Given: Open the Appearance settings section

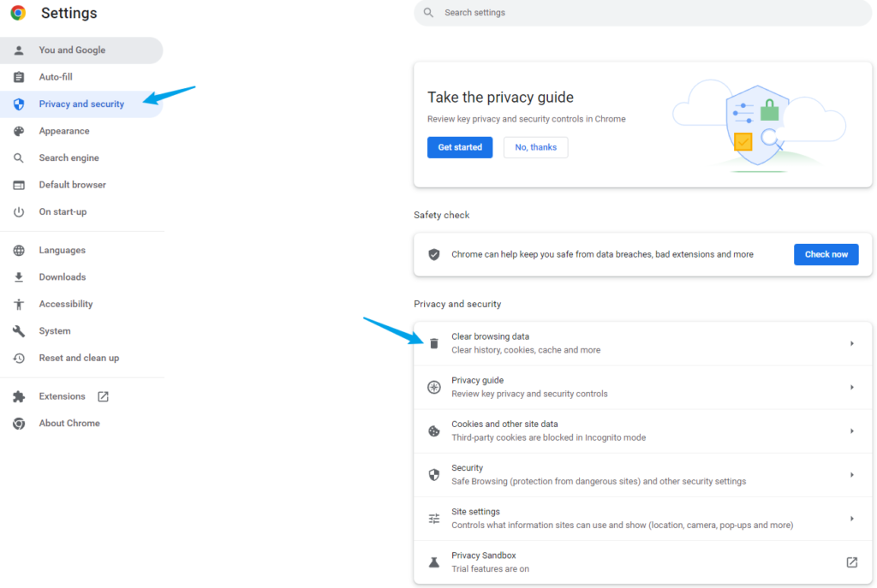Looking at the screenshot, I should tap(64, 131).
